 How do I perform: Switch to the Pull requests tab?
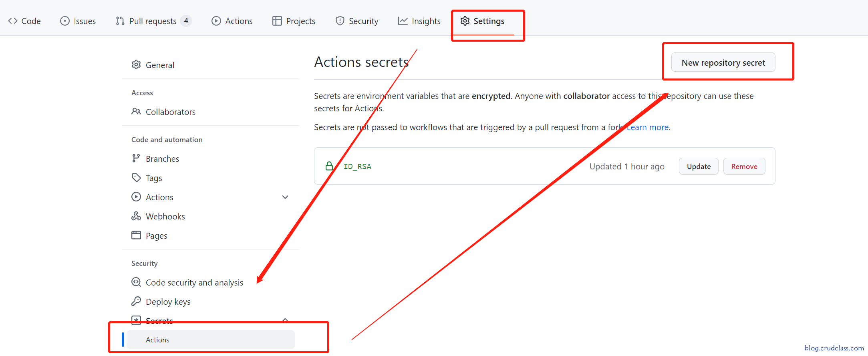point(153,21)
